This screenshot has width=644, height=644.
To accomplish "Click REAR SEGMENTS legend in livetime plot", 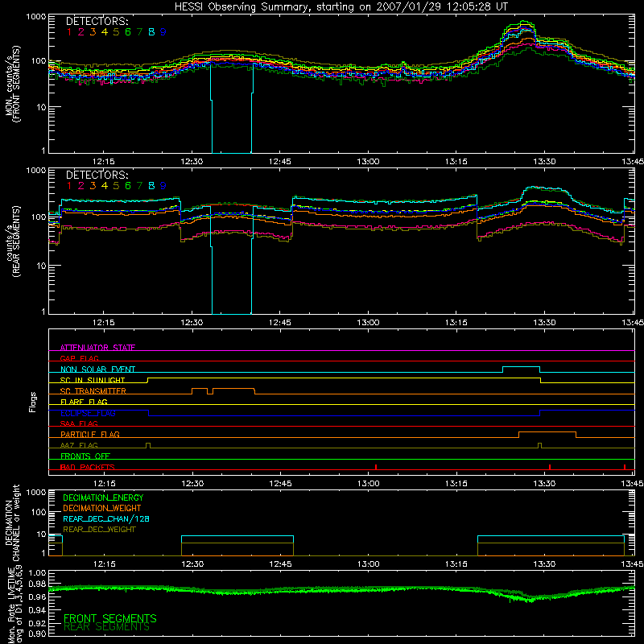I will [x=106, y=627].
